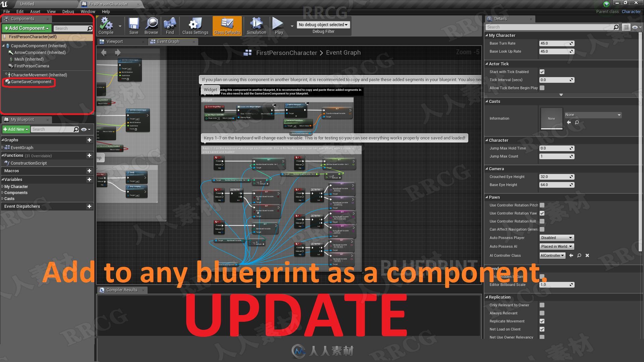Enable Always Relevant replication checkbox
The height and width of the screenshot is (362, 644).
(542, 313)
